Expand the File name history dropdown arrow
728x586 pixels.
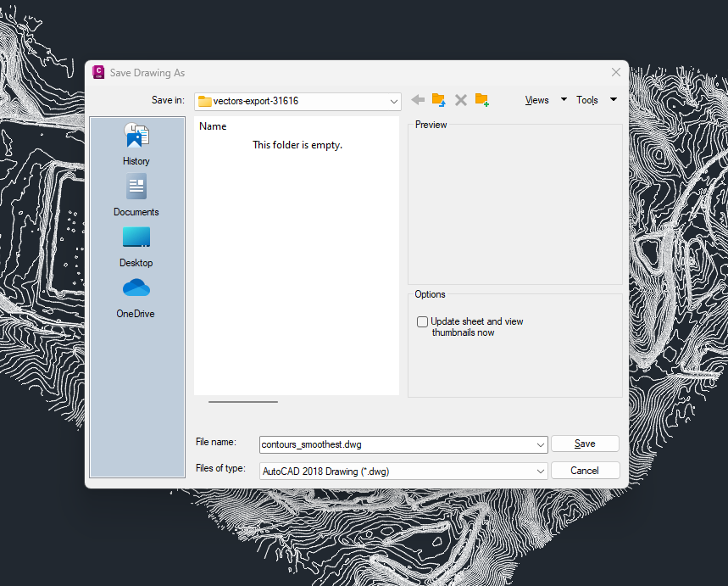click(541, 444)
